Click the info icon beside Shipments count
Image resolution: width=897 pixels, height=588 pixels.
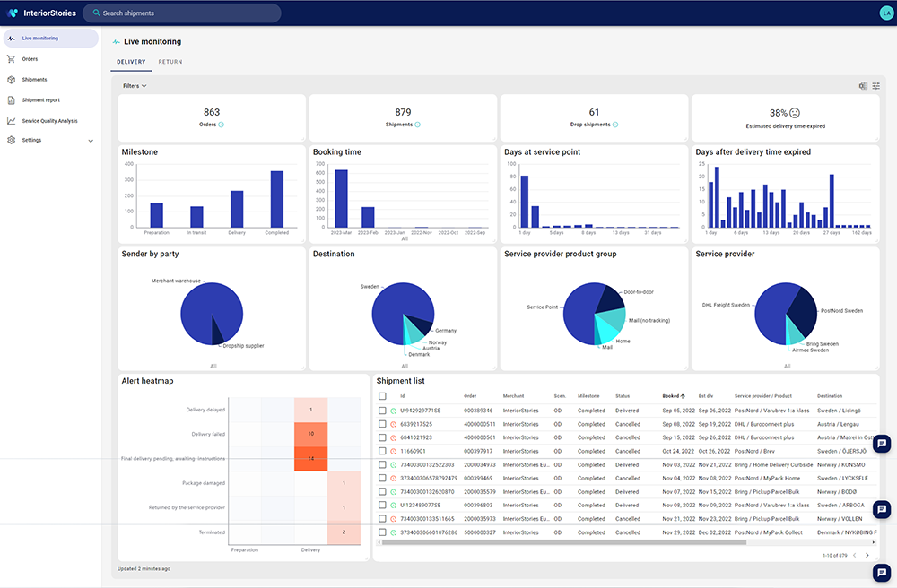[418, 125]
